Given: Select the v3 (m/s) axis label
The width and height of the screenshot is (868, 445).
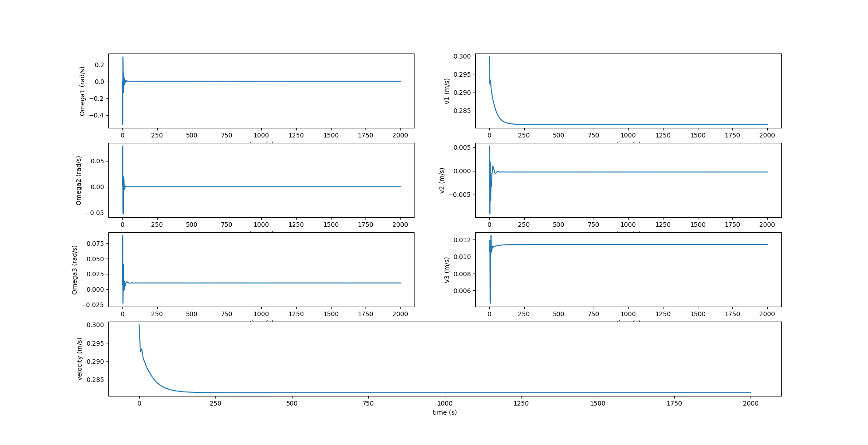Looking at the screenshot, I should click(x=447, y=270).
